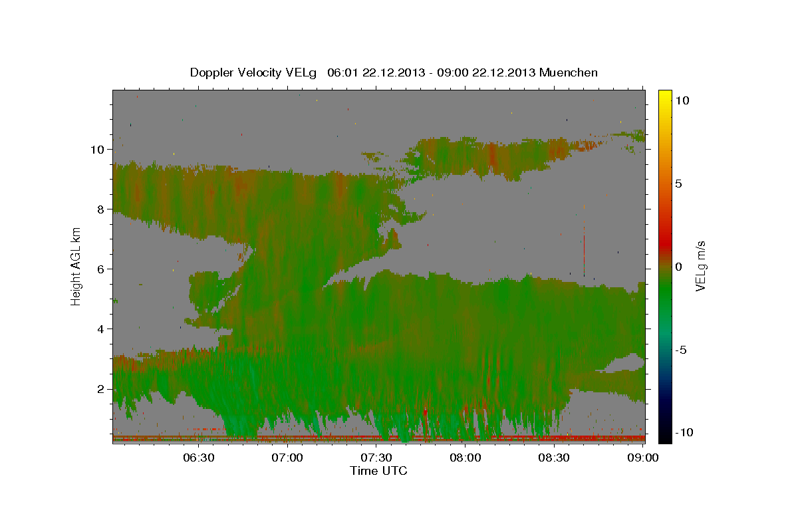
Task: Click the 07:30 time tick label
Action: [376, 458]
